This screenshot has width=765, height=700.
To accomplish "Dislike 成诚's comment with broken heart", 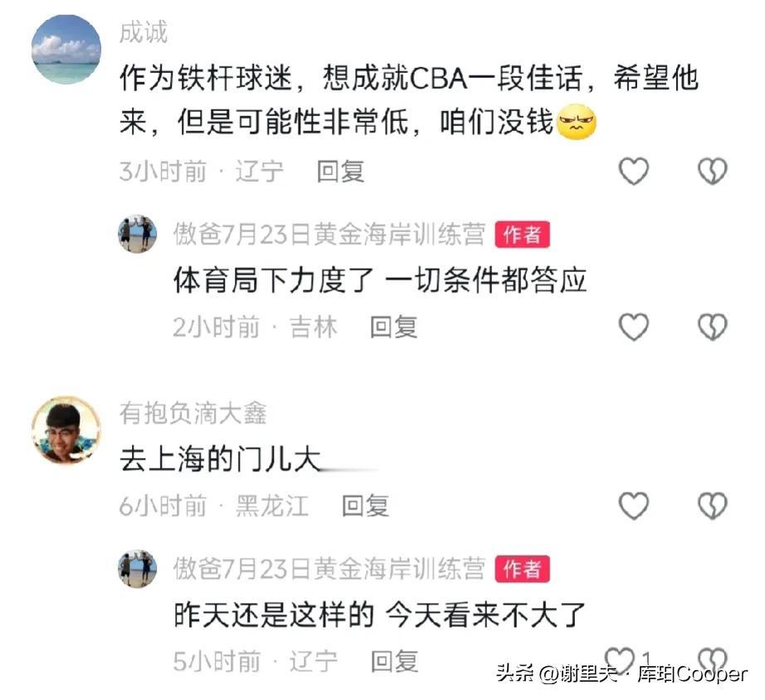I will (x=712, y=171).
